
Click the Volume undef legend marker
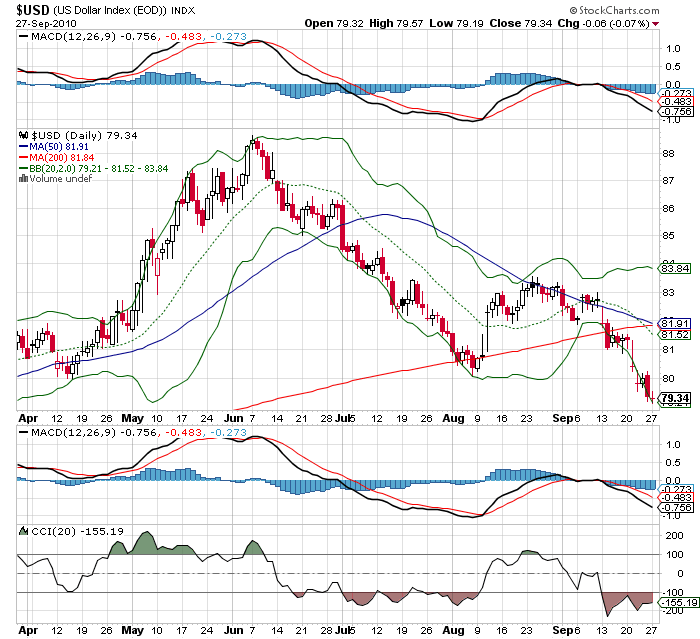(24, 179)
